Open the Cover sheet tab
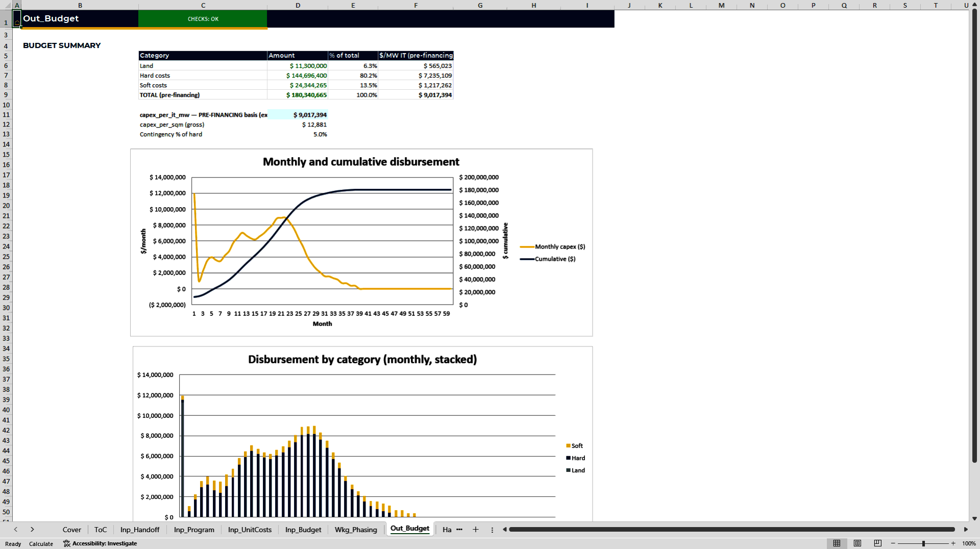Image resolution: width=980 pixels, height=549 pixels. coord(72,530)
